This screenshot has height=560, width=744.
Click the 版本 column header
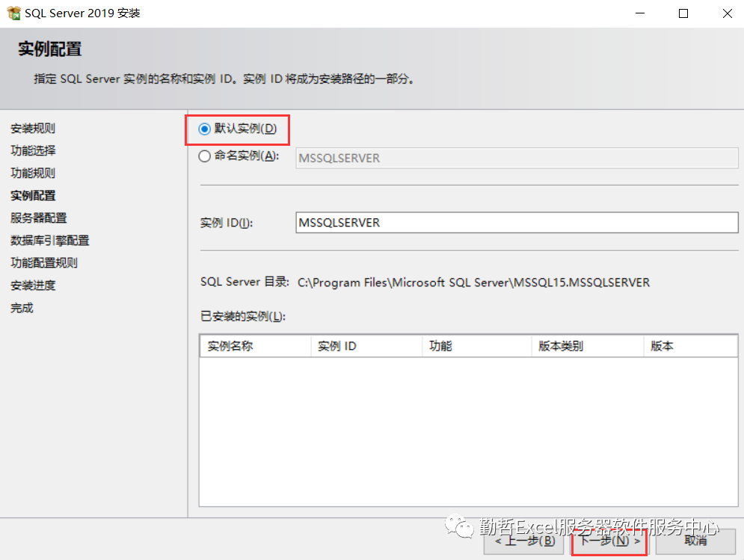point(690,346)
